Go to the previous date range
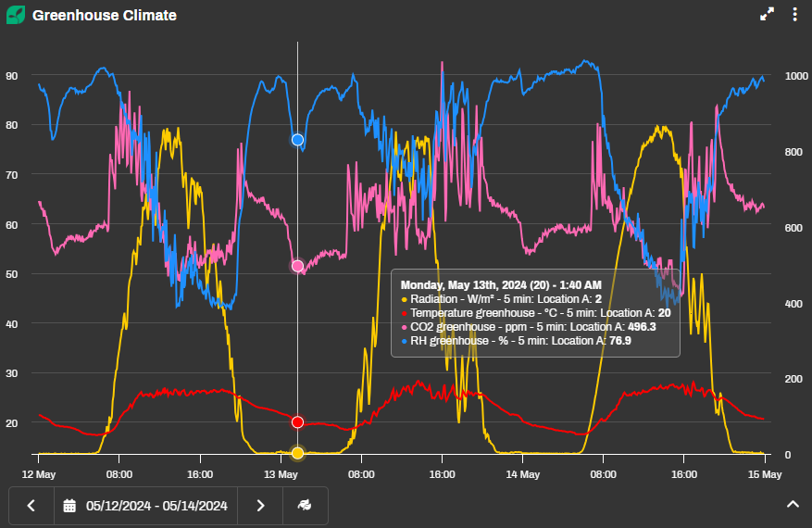 [x=31, y=505]
